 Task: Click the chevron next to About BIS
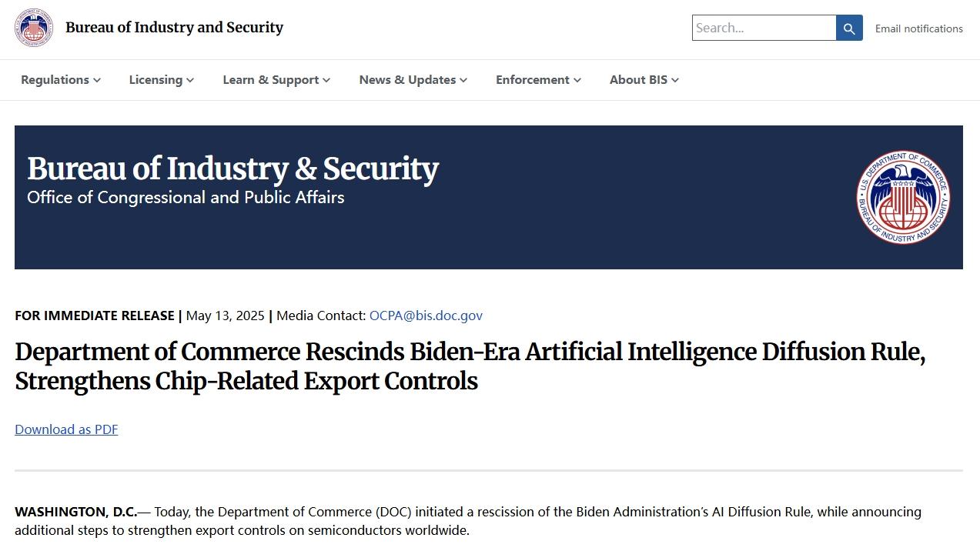(675, 80)
